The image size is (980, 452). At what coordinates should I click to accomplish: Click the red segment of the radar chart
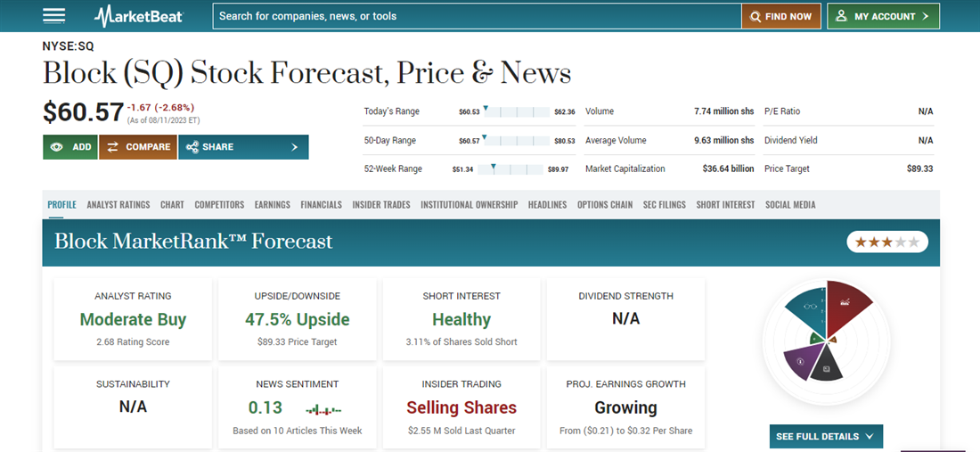coord(846,303)
